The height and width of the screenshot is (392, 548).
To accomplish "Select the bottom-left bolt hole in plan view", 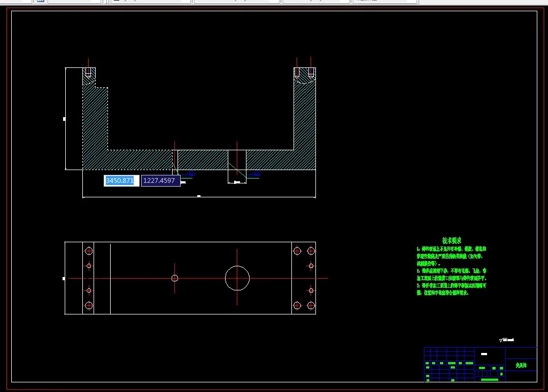I will point(89,305).
